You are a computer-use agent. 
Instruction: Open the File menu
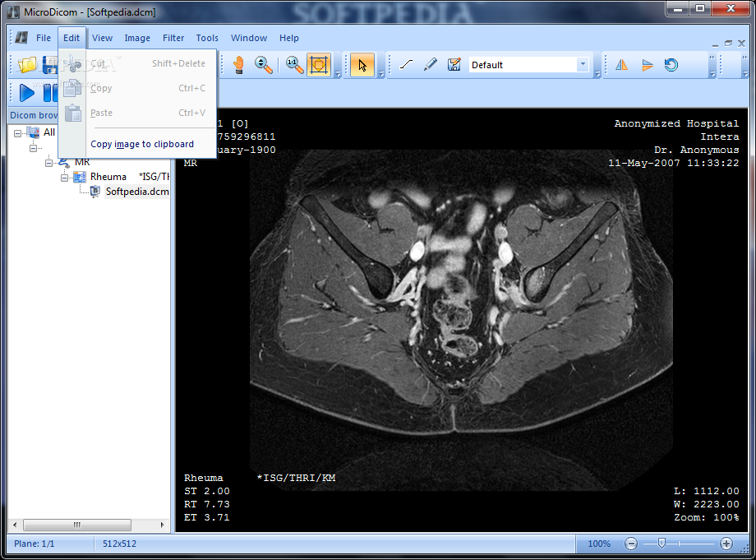44,38
